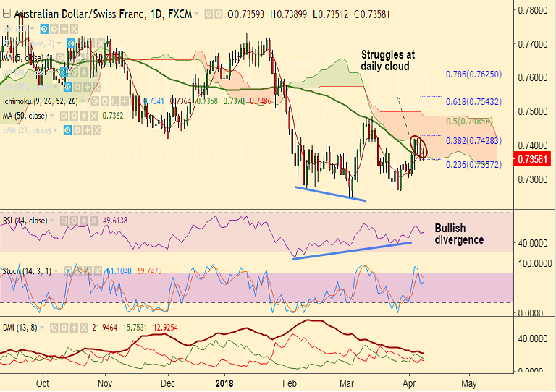Open settings gear for MA (20, close)
The height and width of the screenshot is (392, 556).
[74, 72]
